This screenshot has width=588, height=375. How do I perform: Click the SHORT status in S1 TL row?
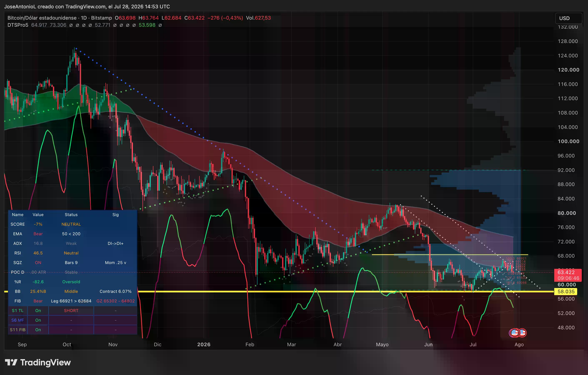[71, 311]
